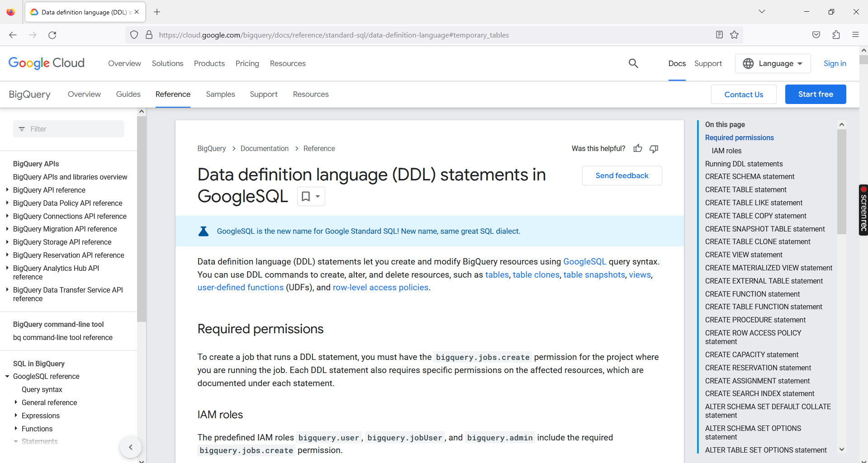Image resolution: width=868 pixels, height=463 pixels.
Task: Open the docs search magnifier
Action: (x=633, y=63)
